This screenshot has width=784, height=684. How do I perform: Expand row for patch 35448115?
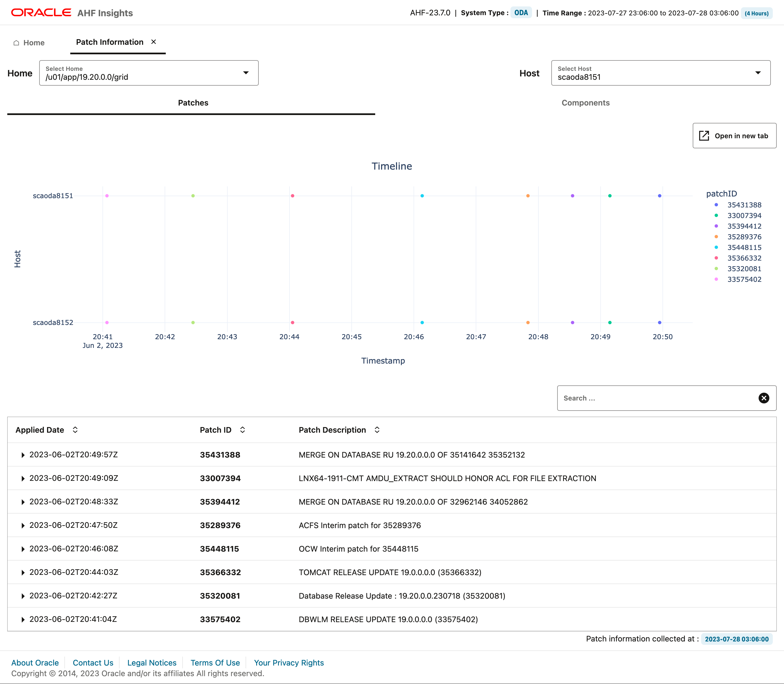click(23, 549)
